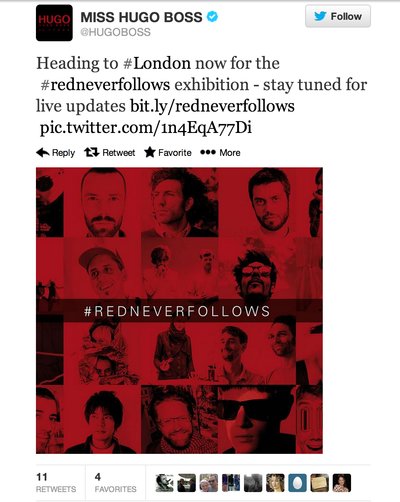Open the HUGO profile avatar
The image size is (400, 502).
pos(54,23)
